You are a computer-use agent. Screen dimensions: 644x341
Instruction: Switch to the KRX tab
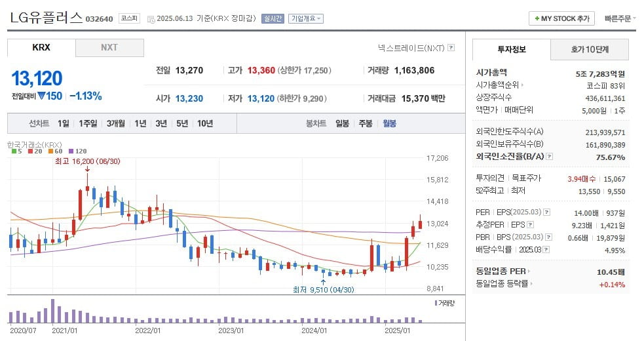41,47
